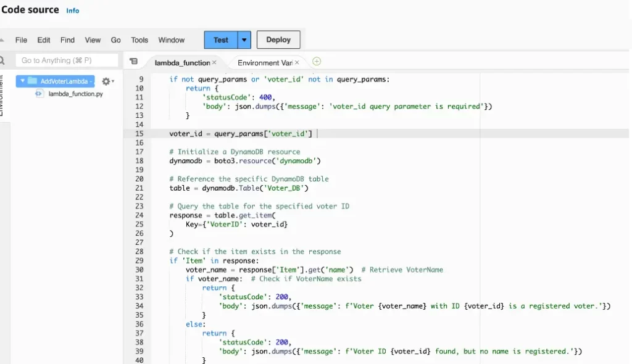Focus the Go to Anything search field
Image resolution: width=632 pixels, height=364 pixels.
[x=67, y=60]
